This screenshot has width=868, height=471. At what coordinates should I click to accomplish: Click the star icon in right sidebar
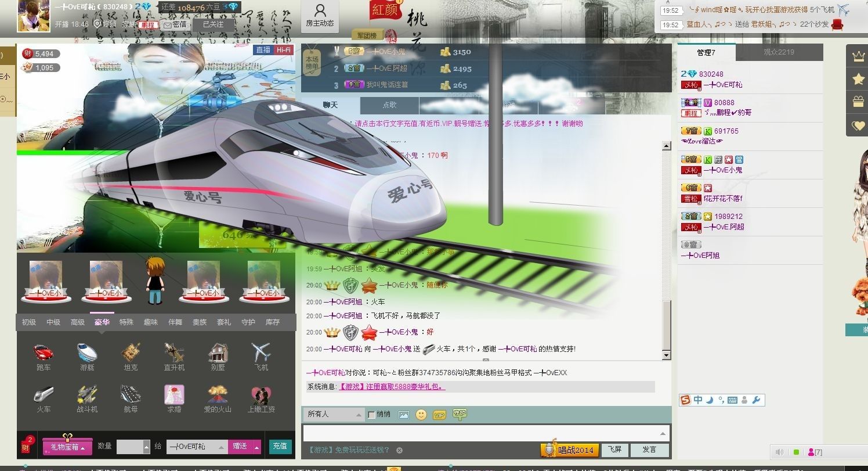[858, 79]
